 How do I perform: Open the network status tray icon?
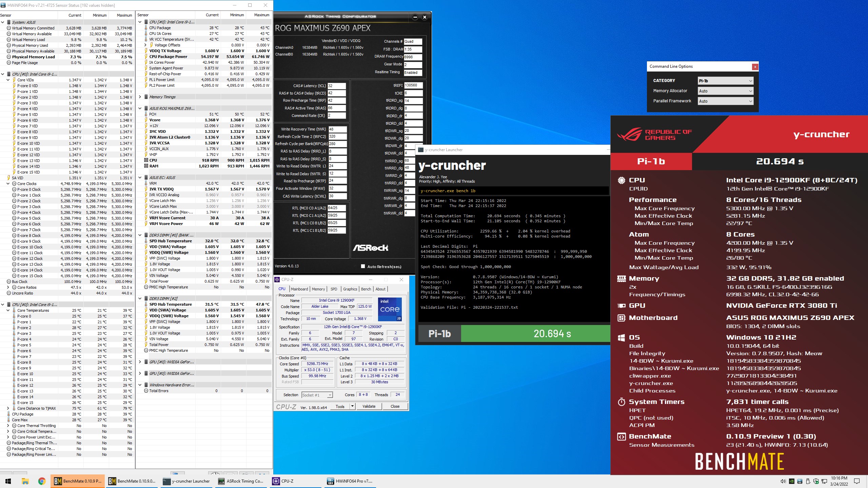point(824,481)
